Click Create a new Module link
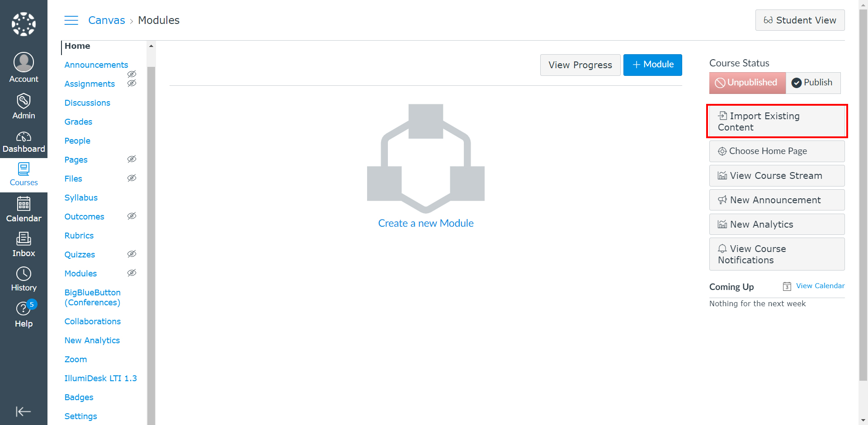Image resolution: width=868 pixels, height=425 pixels. (x=426, y=224)
